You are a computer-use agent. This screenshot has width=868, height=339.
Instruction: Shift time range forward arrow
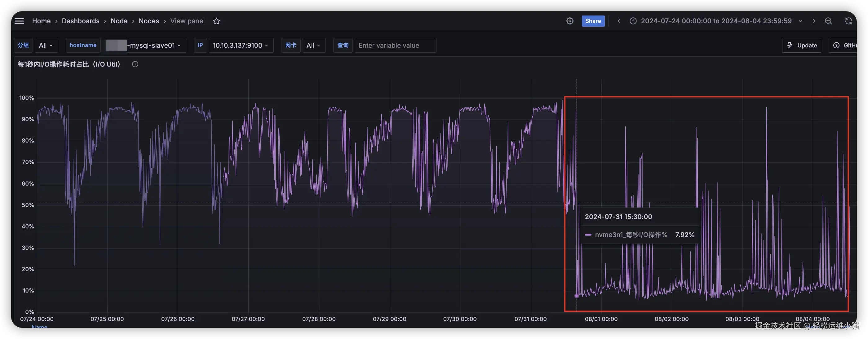pos(814,21)
